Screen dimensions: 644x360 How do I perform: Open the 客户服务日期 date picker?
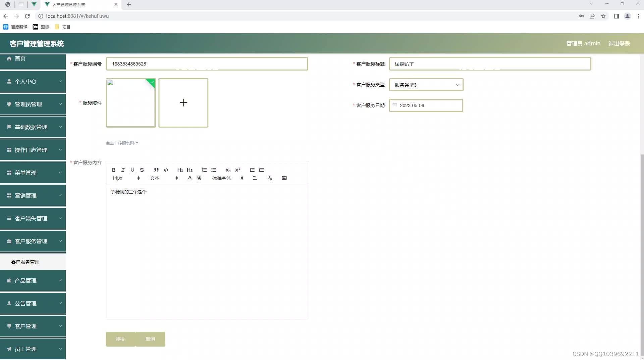pos(426,105)
